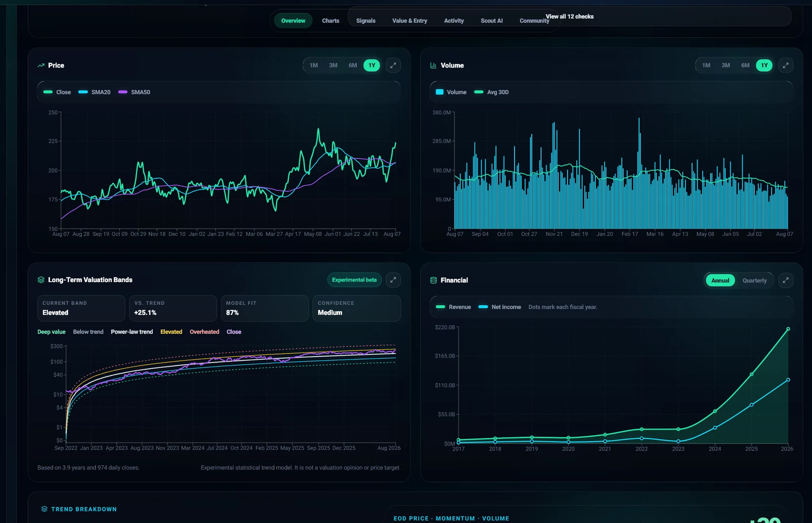Set Volume chart range to 1M
This screenshot has width=812, height=523.
(706, 65)
